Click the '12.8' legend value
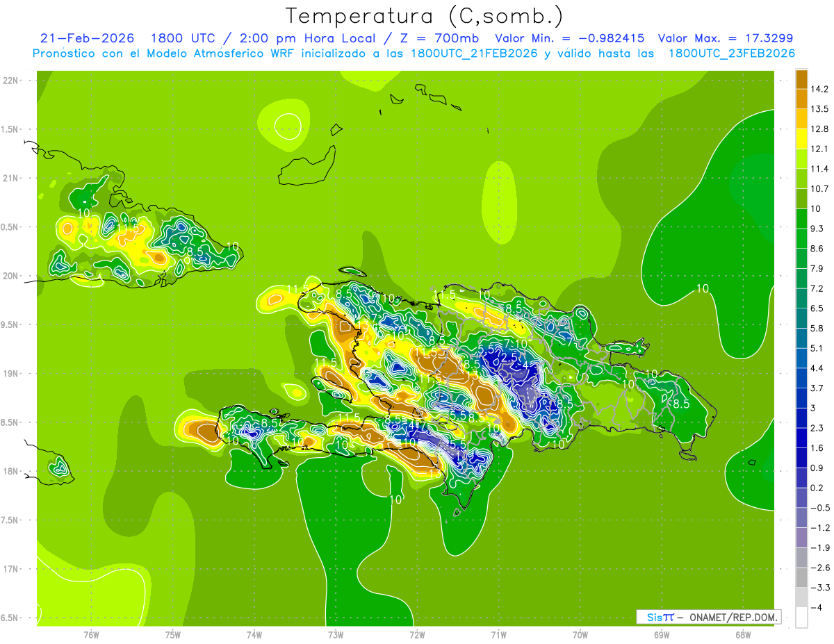 point(820,129)
